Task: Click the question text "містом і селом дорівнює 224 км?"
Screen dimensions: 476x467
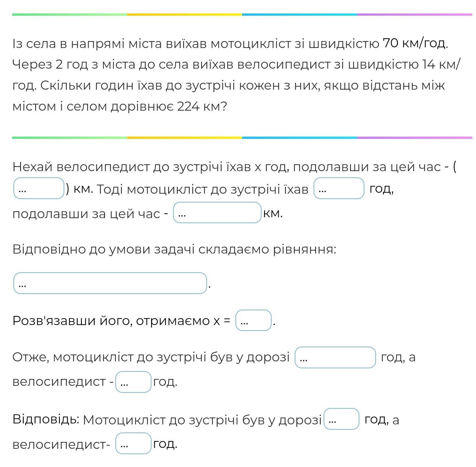Action: [x=120, y=107]
